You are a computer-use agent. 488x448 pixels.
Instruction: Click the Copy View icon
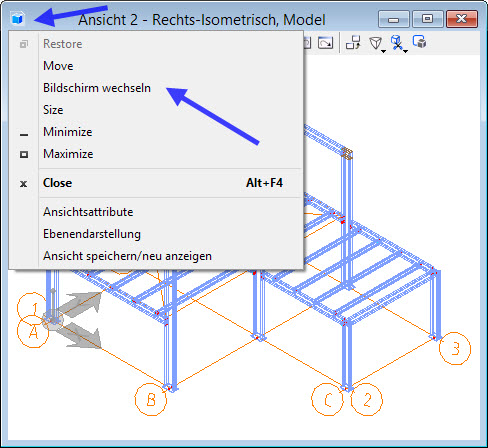(353, 43)
